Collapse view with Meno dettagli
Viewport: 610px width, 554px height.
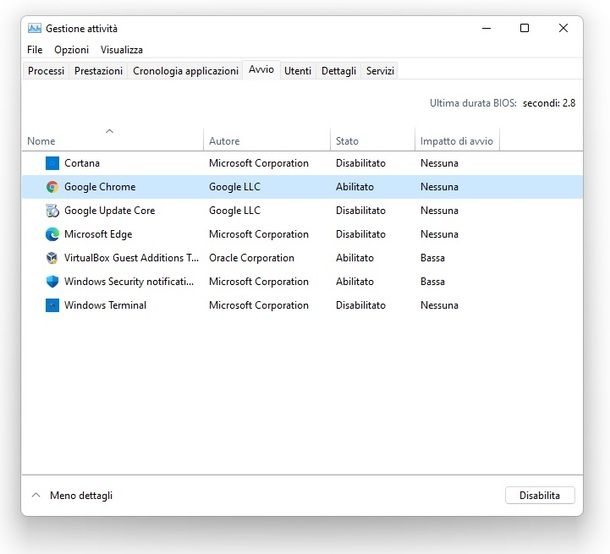click(72, 495)
